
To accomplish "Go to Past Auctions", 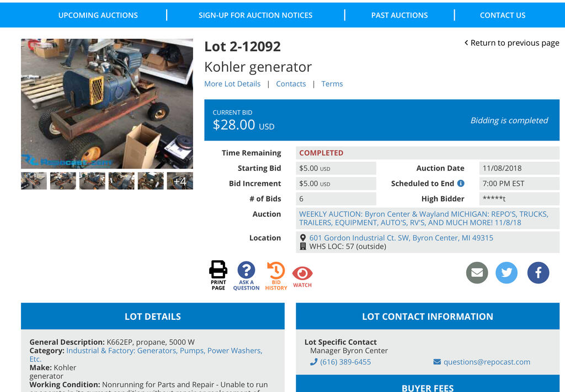I will coord(399,15).
